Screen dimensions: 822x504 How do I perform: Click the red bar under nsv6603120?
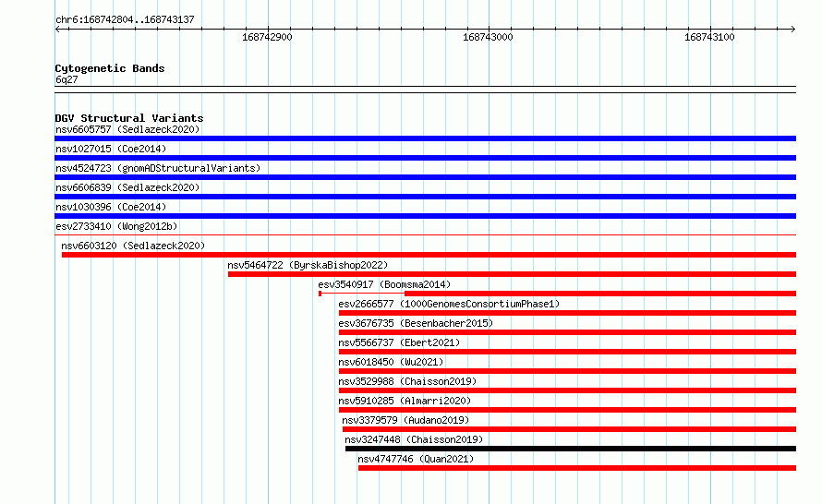[429, 255]
